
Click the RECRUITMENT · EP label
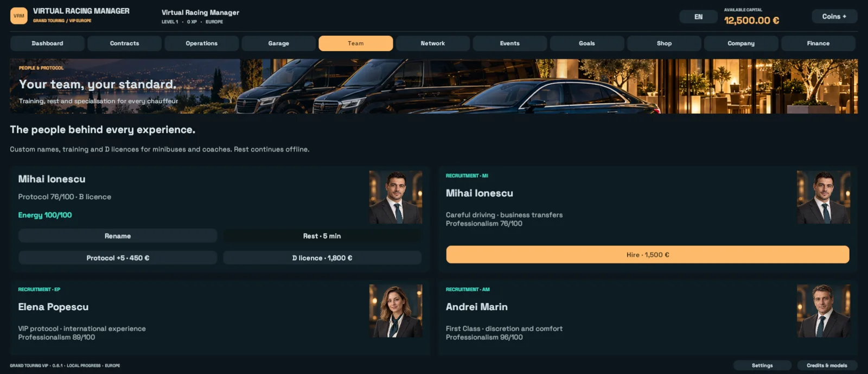click(39, 289)
